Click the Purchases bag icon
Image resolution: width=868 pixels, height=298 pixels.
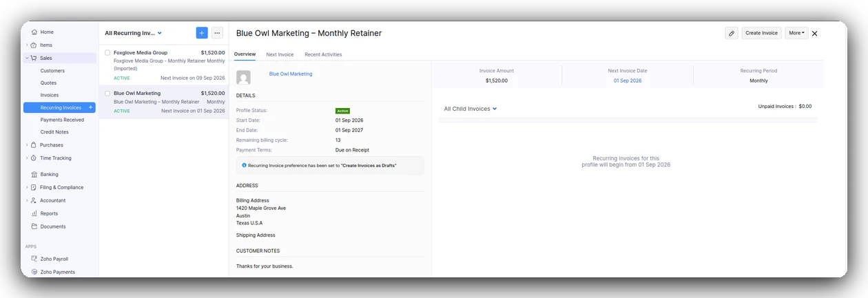tap(34, 145)
